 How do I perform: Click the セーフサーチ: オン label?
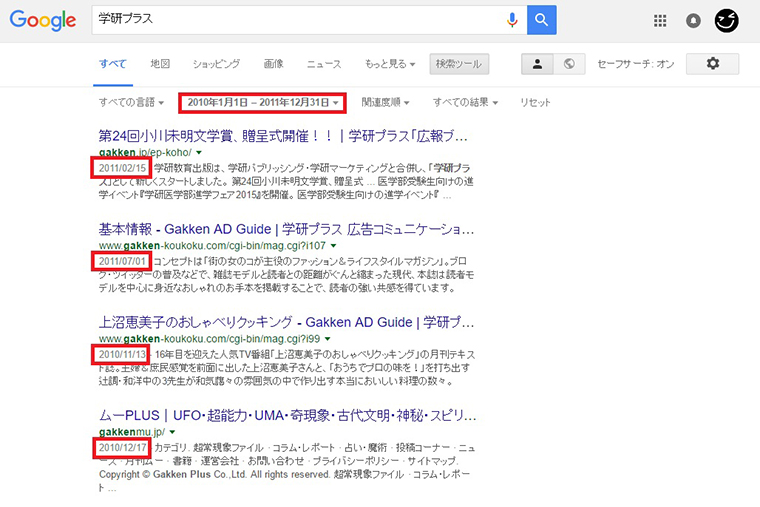click(x=635, y=64)
